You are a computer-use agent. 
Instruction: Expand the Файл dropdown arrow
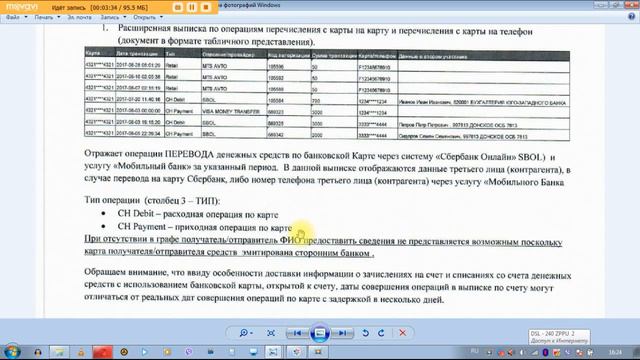point(26,18)
